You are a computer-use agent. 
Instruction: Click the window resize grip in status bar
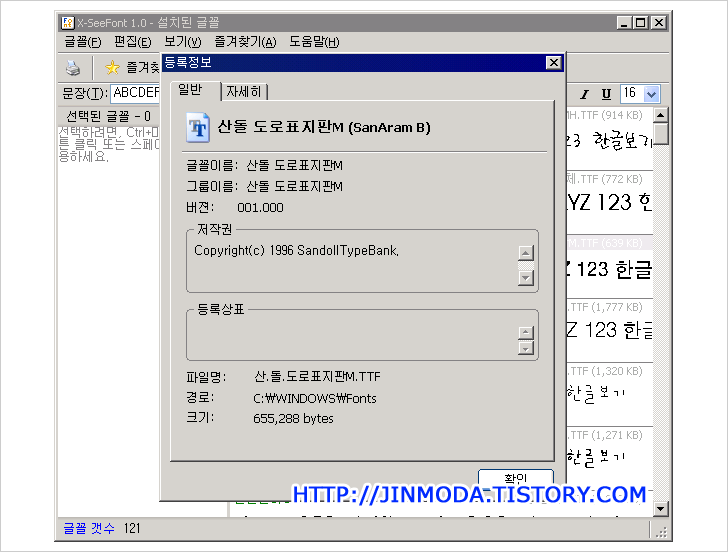[661, 532]
